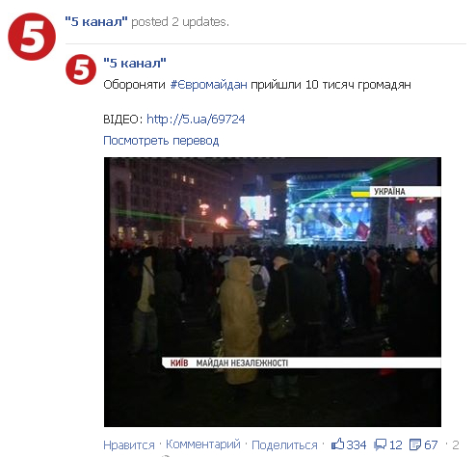Viewport: 476px width, 457px height.
Task: Open the Maidan concert video thumbnail
Action: click(273, 292)
